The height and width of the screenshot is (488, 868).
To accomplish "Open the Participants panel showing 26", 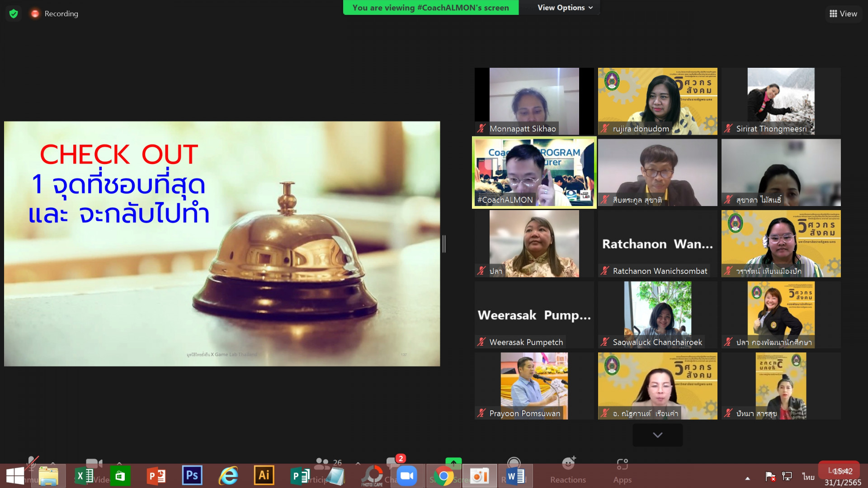I will (329, 463).
